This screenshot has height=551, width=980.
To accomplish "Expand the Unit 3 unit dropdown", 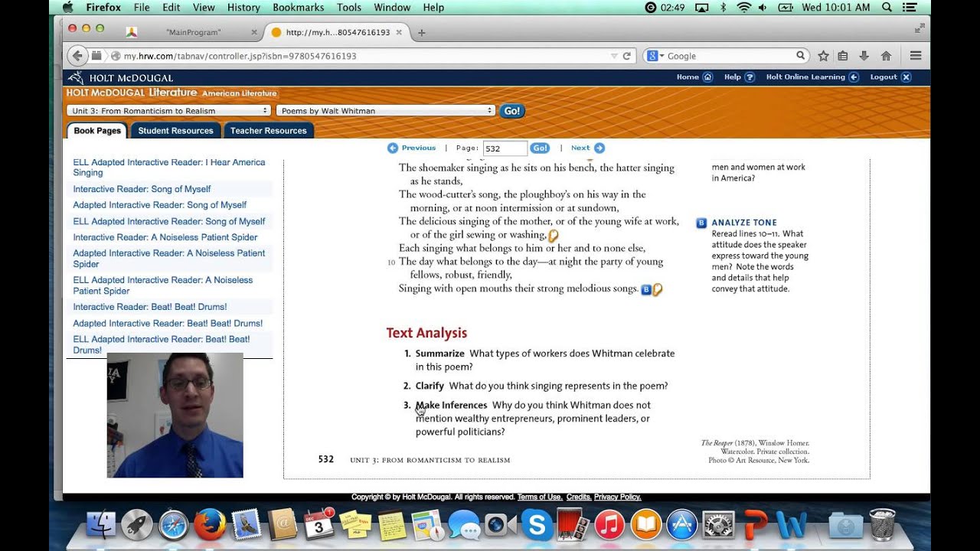I will [168, 111].
